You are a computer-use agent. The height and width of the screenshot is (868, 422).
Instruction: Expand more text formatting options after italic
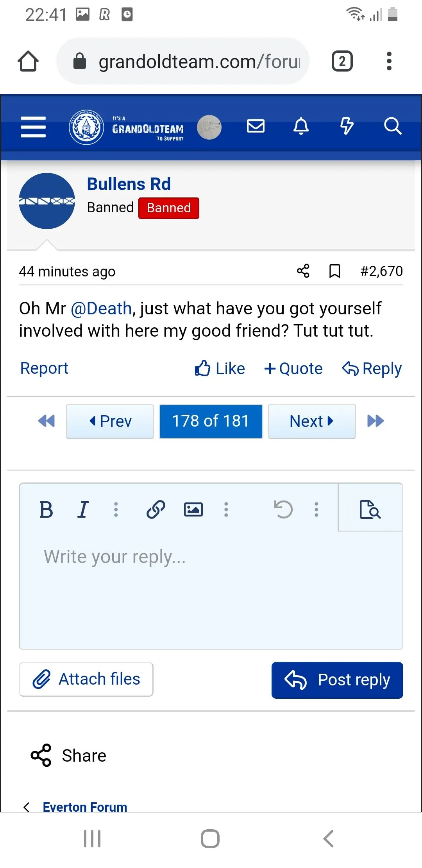point(116,509)
